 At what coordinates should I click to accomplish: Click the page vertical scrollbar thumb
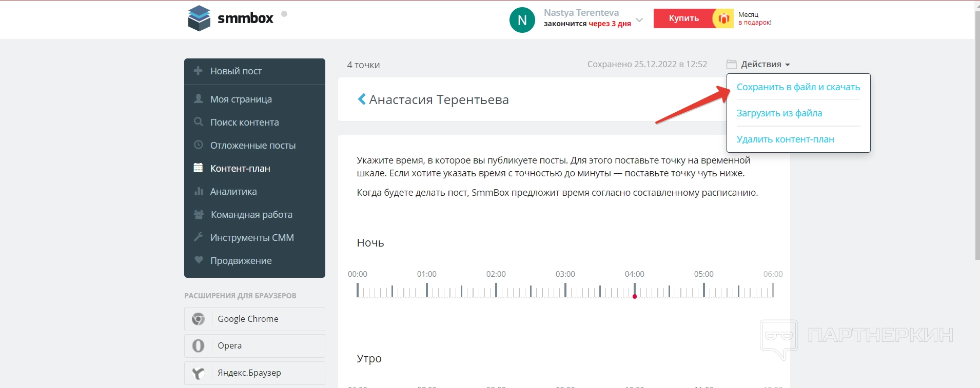[x=977, y=135]
